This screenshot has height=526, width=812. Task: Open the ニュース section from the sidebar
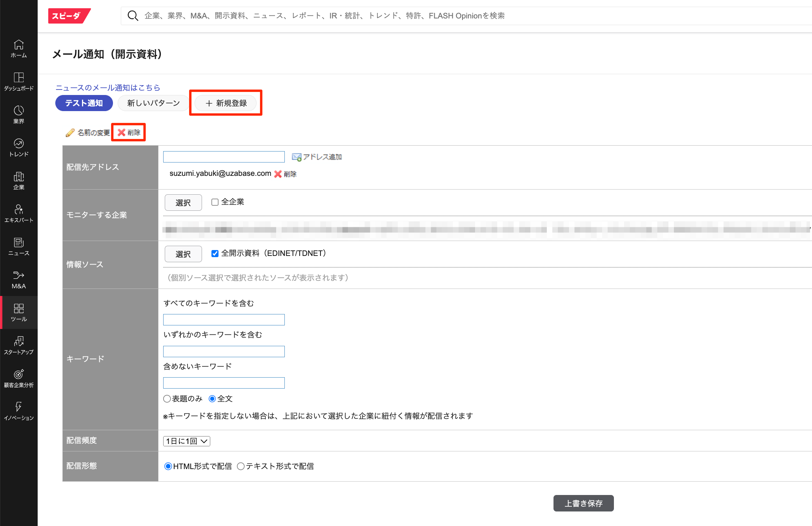point(18,247)
